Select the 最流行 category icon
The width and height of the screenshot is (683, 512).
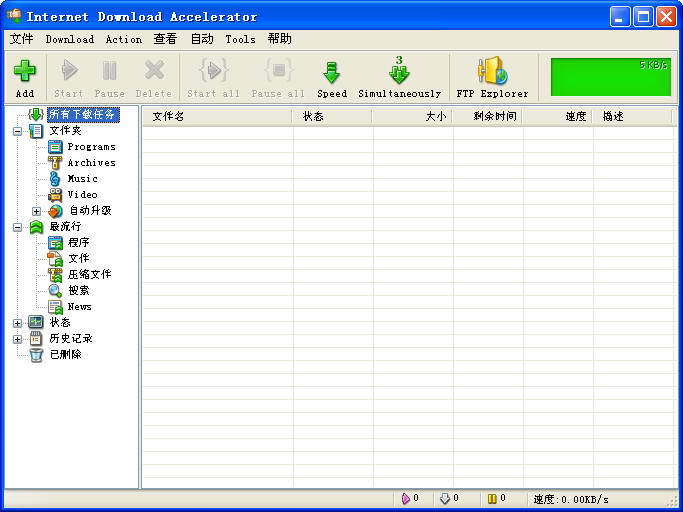click(36, 227)
